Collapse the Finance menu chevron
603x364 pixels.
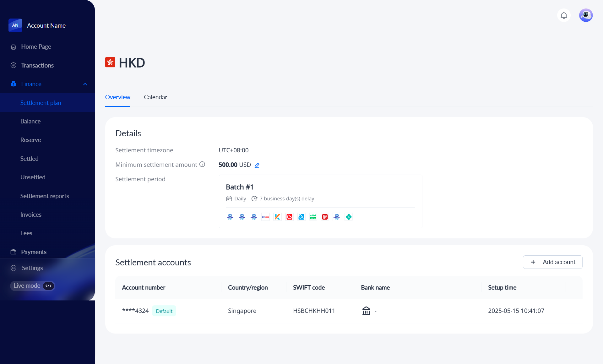click(x=85, y=84)
